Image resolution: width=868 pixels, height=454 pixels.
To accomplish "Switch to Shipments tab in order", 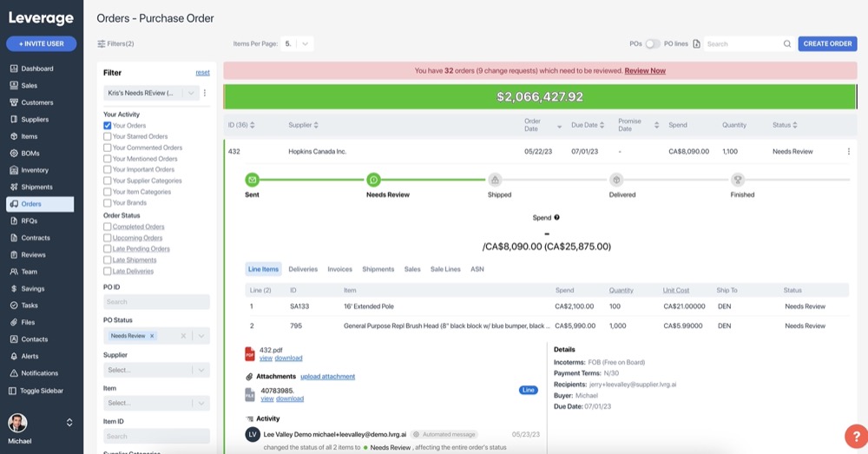I will click(378, 269).
